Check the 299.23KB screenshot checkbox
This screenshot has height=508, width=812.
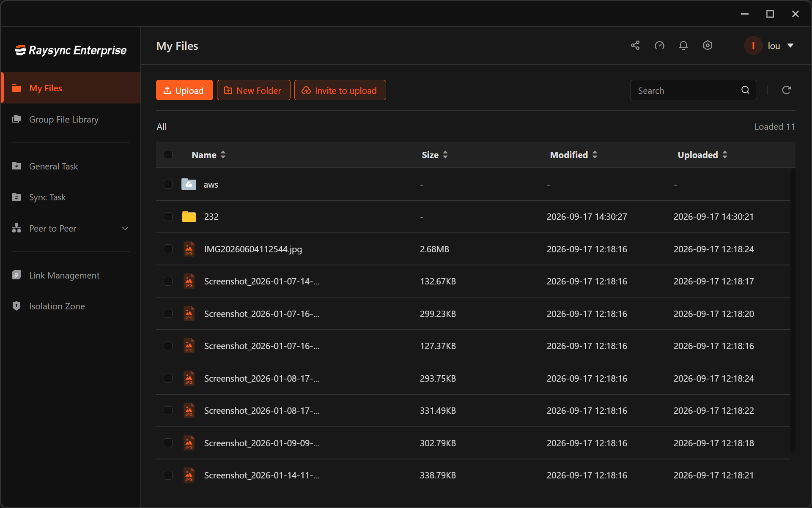click(x=168, y=314)
